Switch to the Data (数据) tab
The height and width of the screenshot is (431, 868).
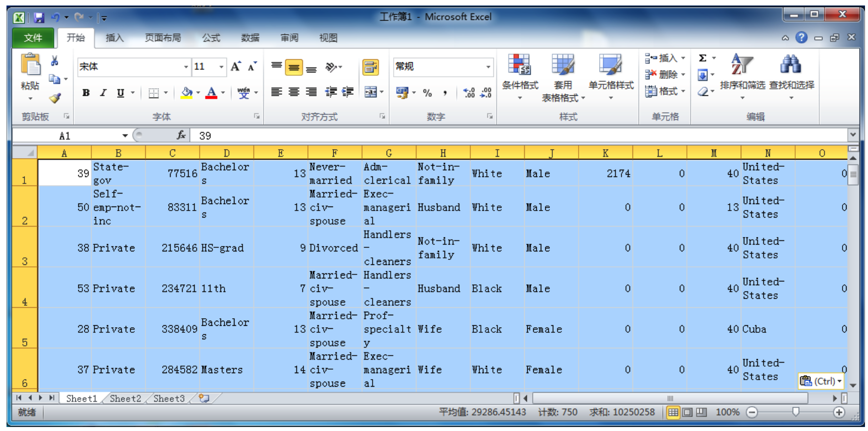[250, 38]
